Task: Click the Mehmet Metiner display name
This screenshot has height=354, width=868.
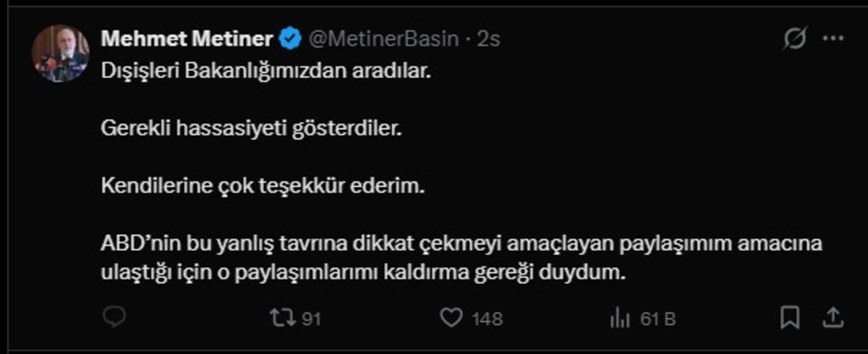Action: tap(186, 38)
